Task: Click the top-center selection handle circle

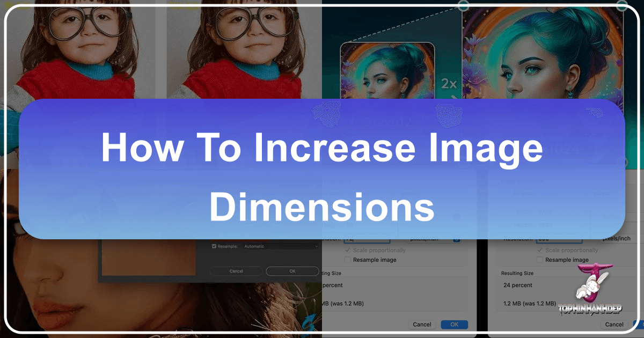Action: pos(463,5)
